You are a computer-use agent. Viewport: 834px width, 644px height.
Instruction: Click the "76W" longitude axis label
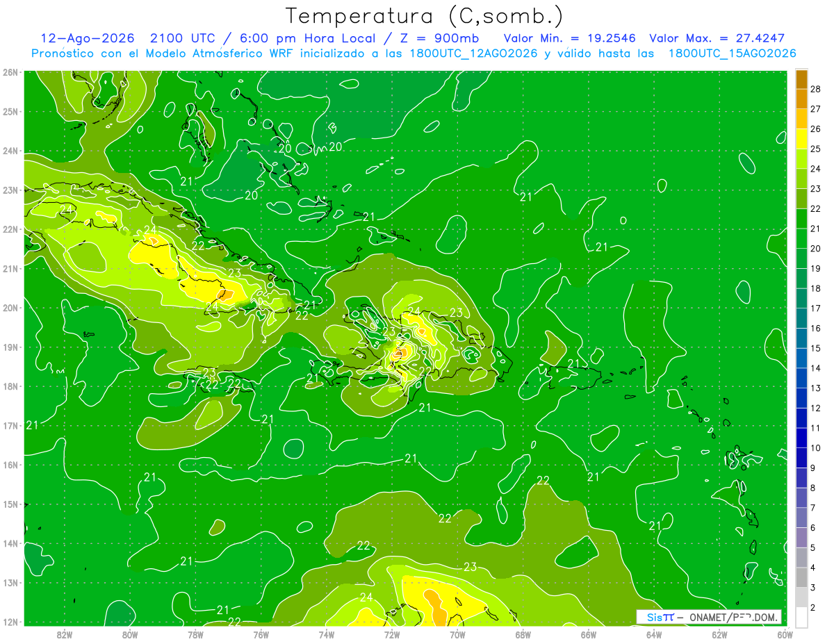pos(261,634)
